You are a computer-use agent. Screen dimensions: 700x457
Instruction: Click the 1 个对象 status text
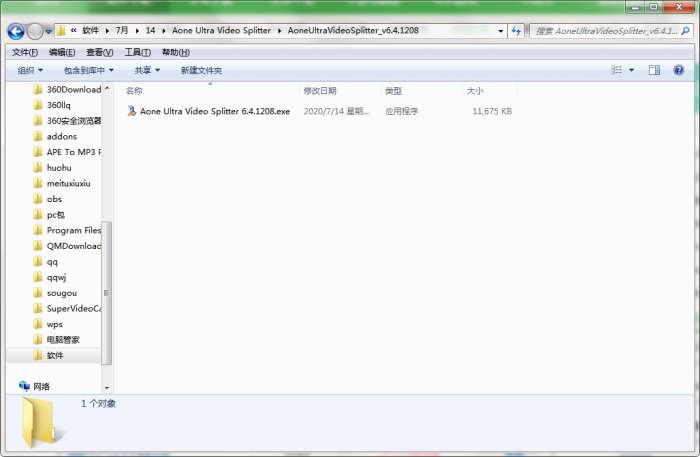98,403
